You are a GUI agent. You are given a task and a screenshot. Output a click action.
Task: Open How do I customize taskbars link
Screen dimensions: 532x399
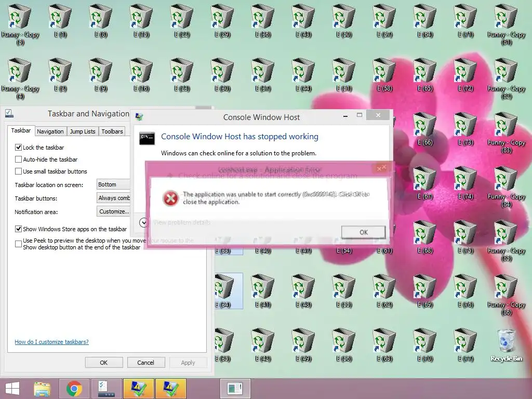pyautogui.click(x=51, y=342)
